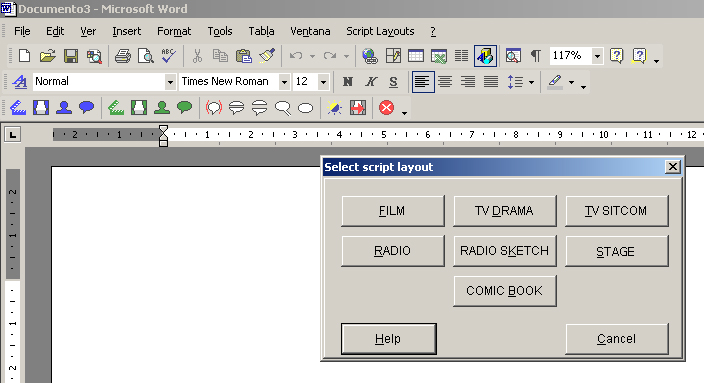Viewport: 704px width, 383px height.
Task: Align text right
Action: pyautogui.click(x=468, y=82)
